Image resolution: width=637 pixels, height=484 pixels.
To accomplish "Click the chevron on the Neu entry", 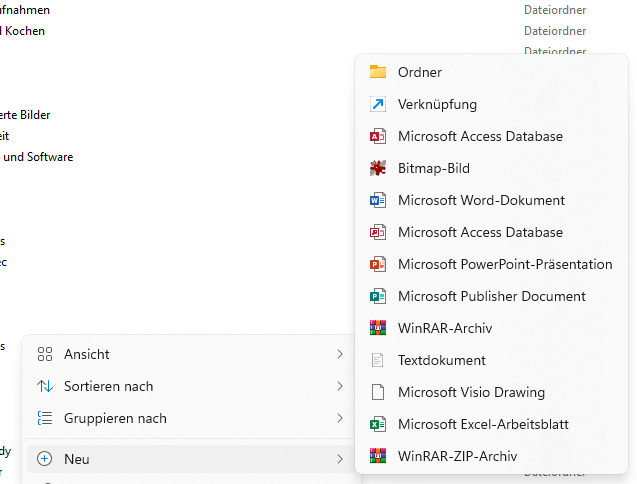I will coord(340,459).
